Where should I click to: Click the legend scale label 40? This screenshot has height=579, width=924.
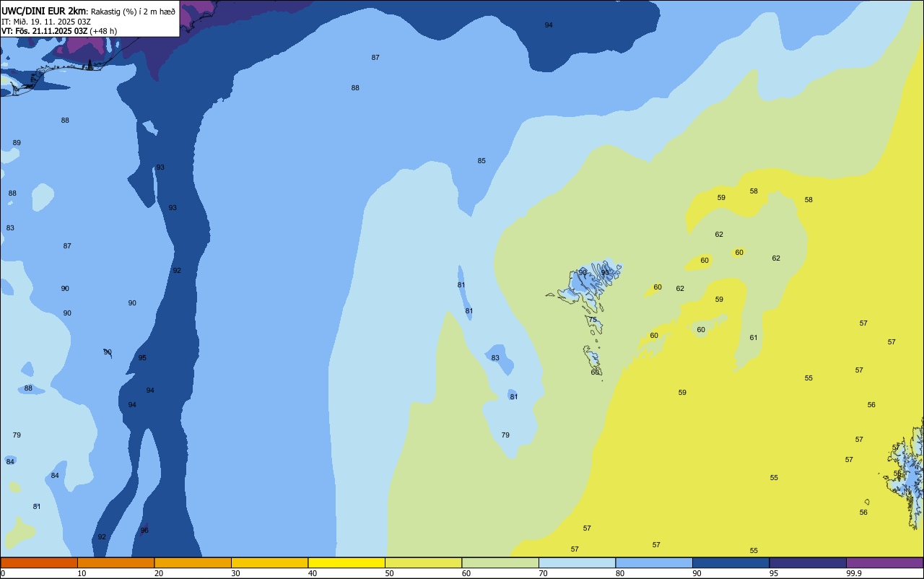313,573
